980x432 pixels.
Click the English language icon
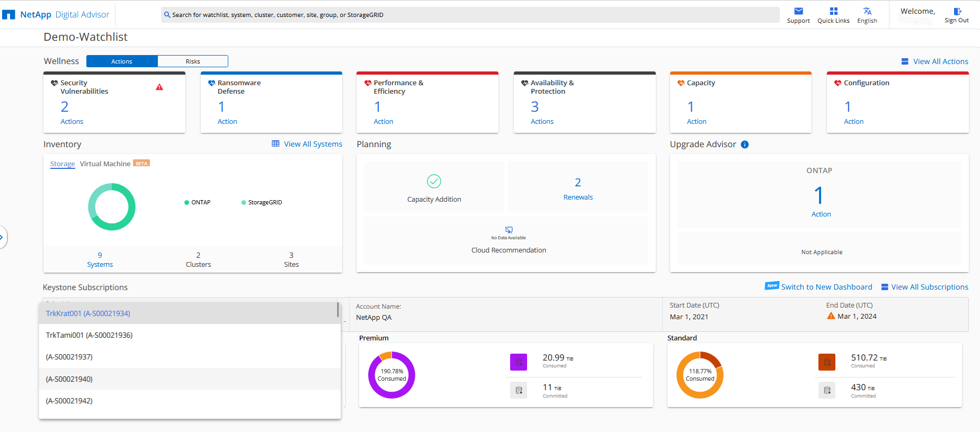pyautogui.click(x=867, y=11)
